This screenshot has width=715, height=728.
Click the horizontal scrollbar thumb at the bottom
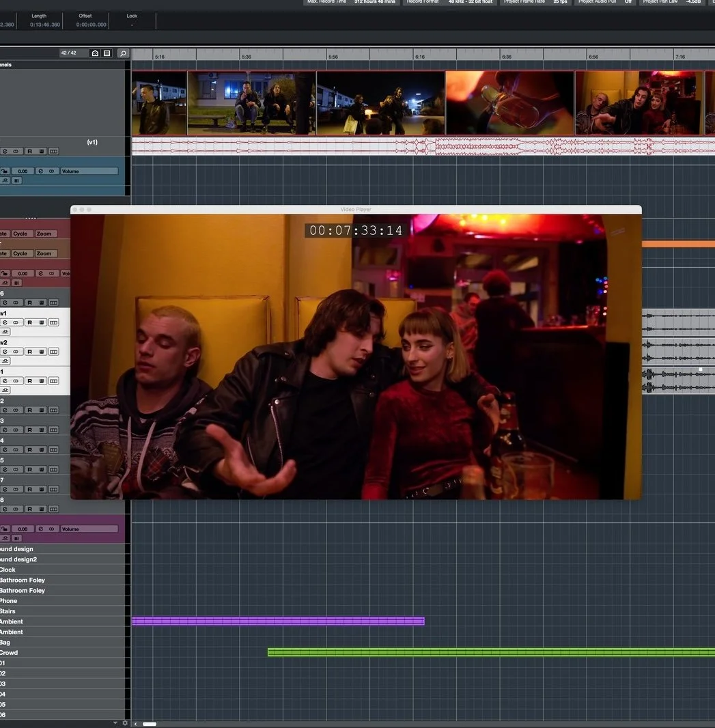(x=150, y=724)
